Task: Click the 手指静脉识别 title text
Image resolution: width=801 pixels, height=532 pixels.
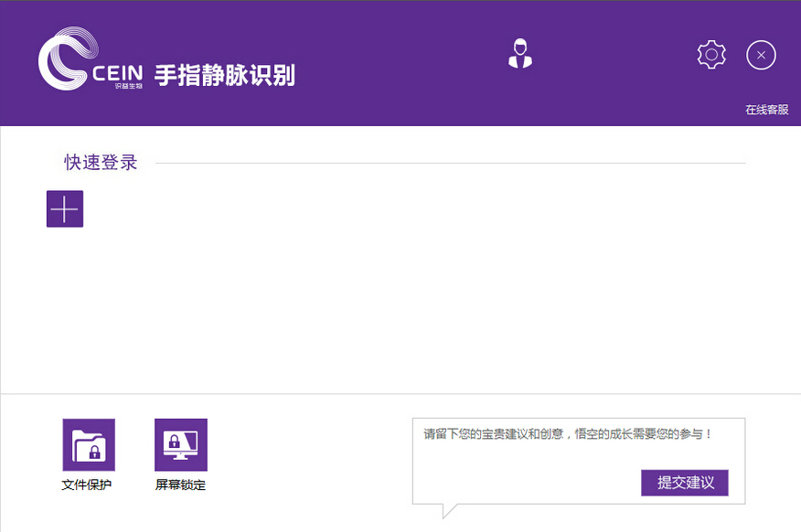Action: point(225,75)
